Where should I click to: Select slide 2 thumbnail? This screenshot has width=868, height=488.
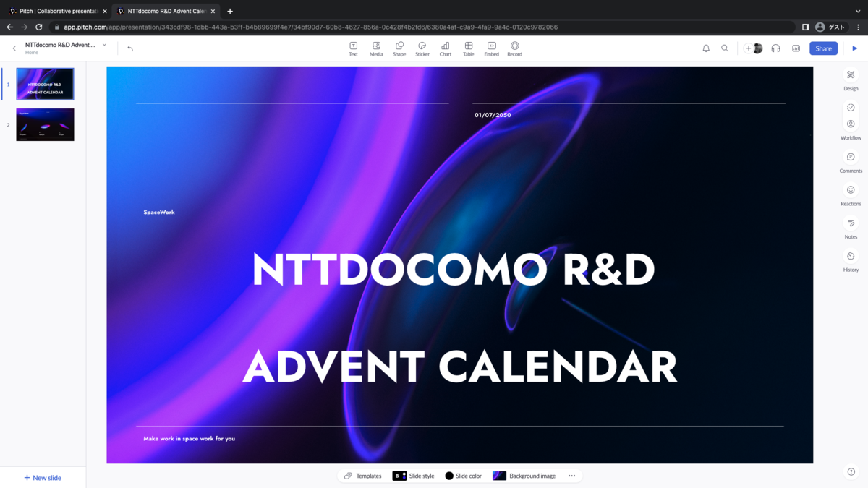[45, 124]
